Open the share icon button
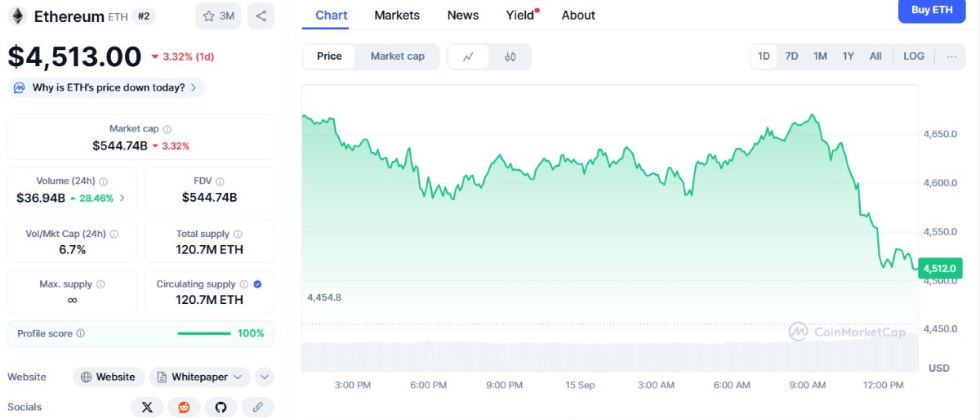The image size is (980, 420). (x=261, y=16)
